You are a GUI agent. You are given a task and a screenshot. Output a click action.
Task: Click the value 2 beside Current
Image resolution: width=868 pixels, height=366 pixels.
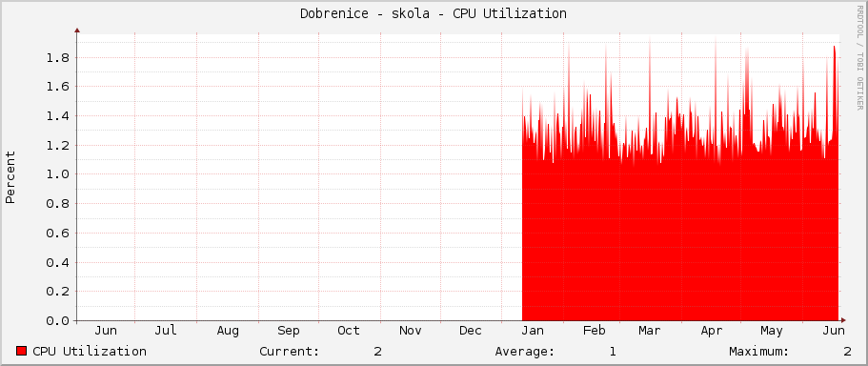pos(377,351)
